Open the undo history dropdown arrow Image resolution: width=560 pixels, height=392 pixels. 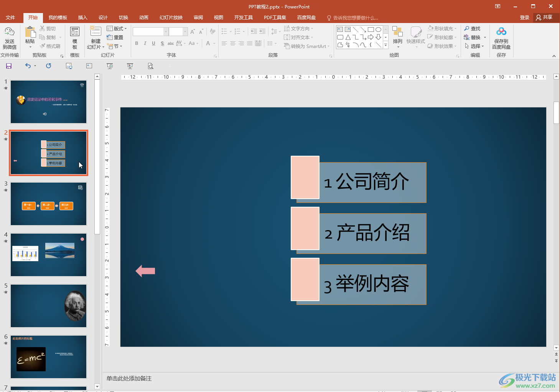[35, 66]
